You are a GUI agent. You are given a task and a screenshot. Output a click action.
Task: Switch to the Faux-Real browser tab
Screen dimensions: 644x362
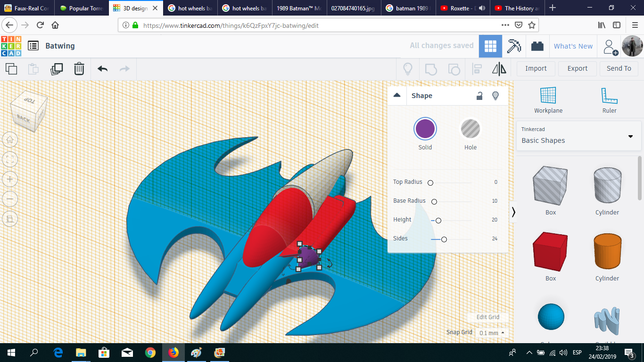pyautogui.click(x=27, y=8)
